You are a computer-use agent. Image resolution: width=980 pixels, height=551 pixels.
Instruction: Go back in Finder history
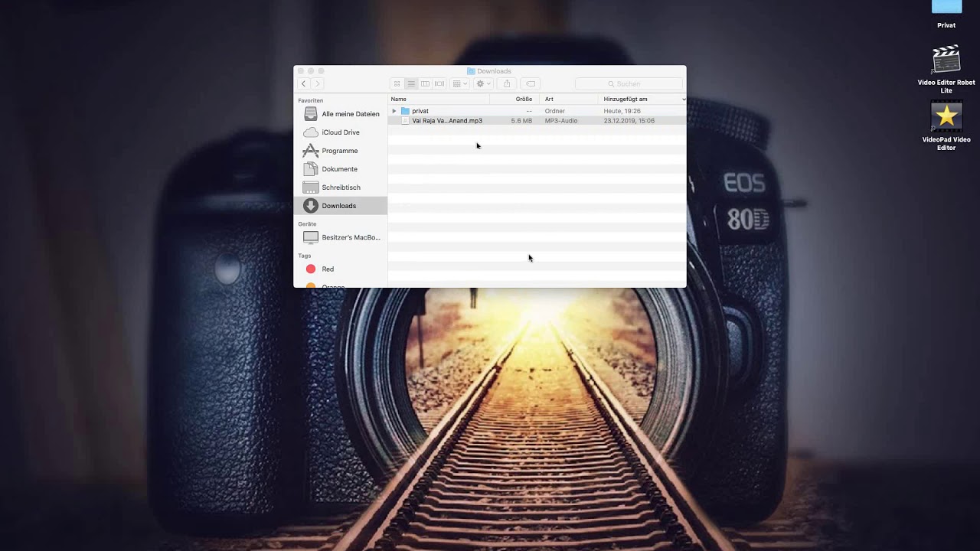pyautogui.click(x=304, y=83)
